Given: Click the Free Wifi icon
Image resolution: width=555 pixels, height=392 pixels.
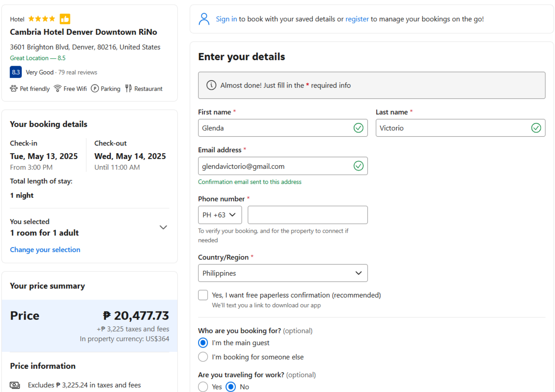Looking at the screenshot, I should 58,88.
